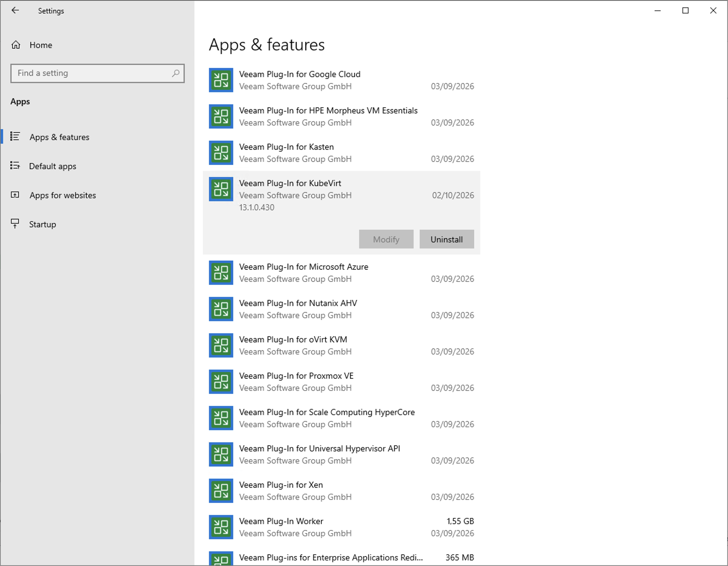
Task: Click the Startup icon in sidebar
Action: point(15,224)
